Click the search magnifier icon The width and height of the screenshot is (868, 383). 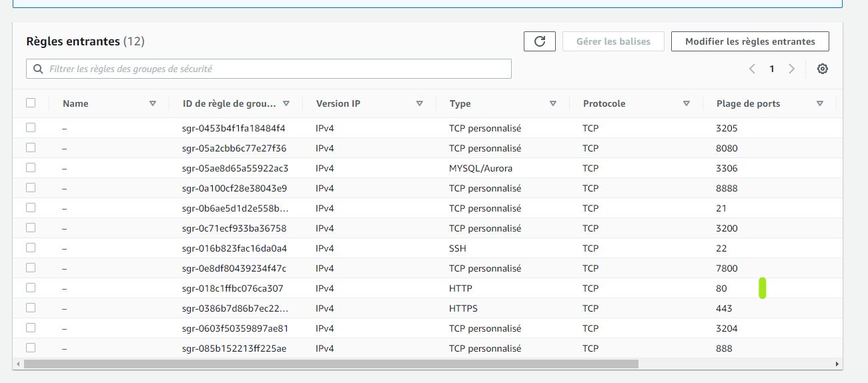(37, 69)
